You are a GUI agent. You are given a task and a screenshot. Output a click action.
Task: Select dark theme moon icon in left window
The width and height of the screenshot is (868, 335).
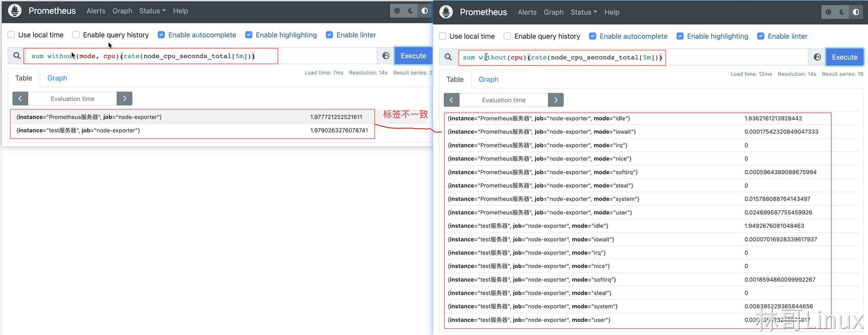pyautogui.click(x=410, y=11)
